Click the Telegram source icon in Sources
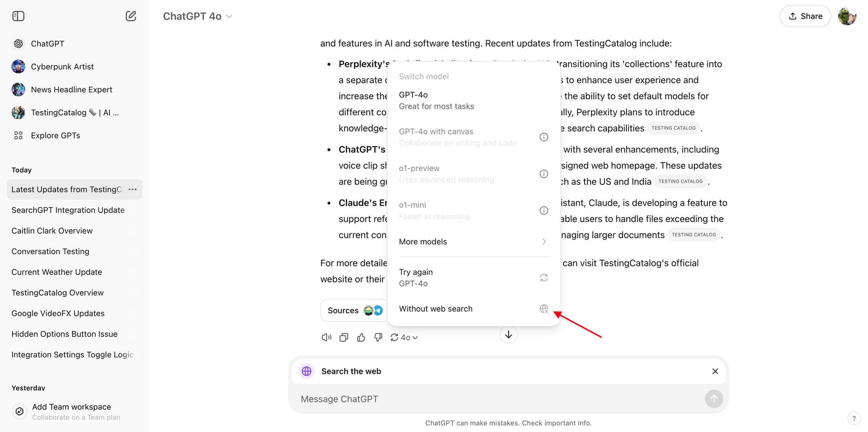 pyautogui.click(x=378, y=311)
